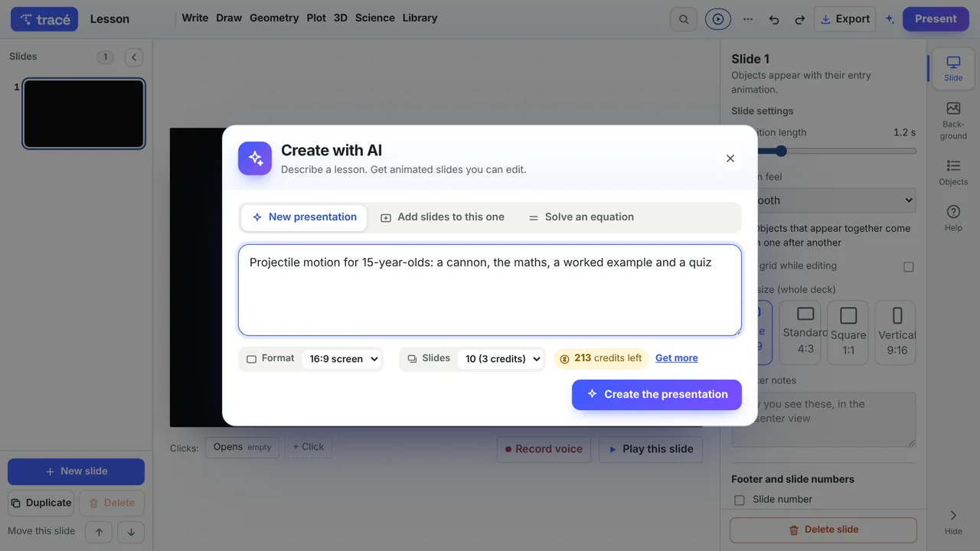Click Play this slide button
Screen dimensions: 980x551
651,449
